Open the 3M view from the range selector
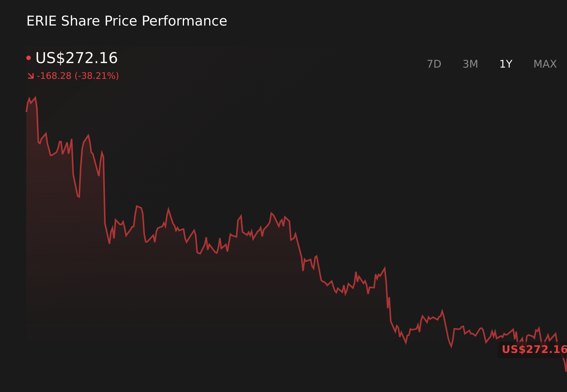Viewport: 567px width, 392px height. 470,64
